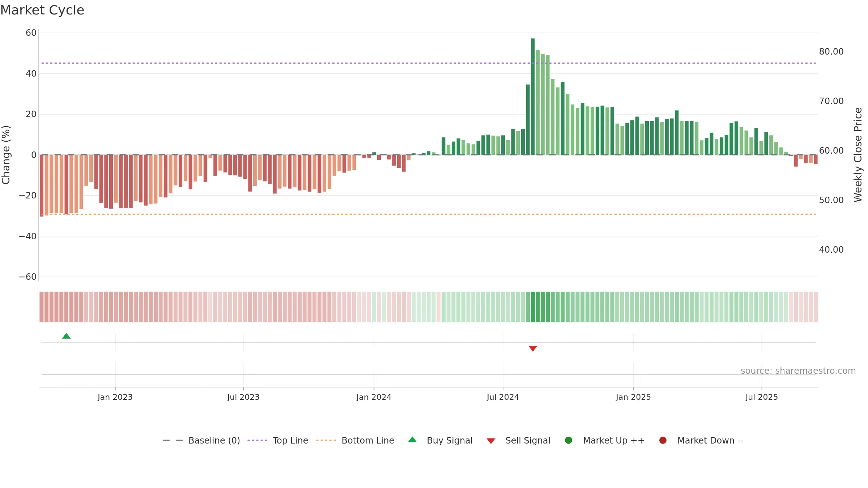Click the 50.00 price tick label
Image resolution: width=868 pixels, height=488 pixels.
coord(831,200)
